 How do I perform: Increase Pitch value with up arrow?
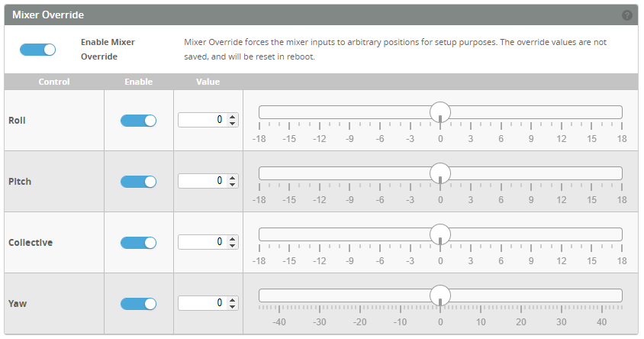tap(233, 178)
